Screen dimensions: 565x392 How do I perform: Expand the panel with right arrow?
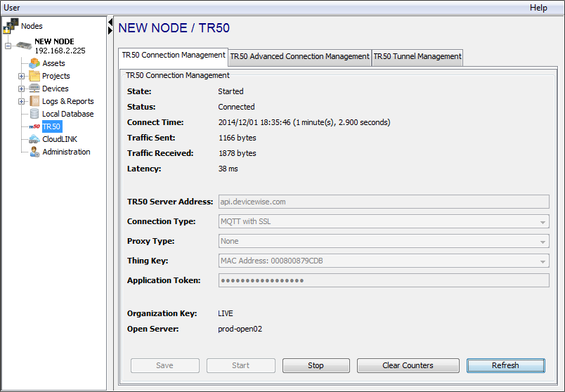[x=110, y=31]
